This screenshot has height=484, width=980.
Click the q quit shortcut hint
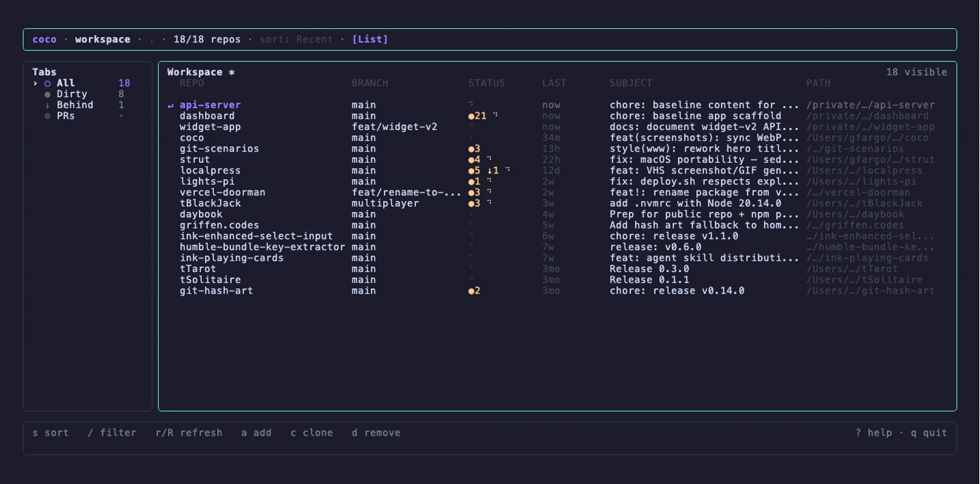click(929, 433)
